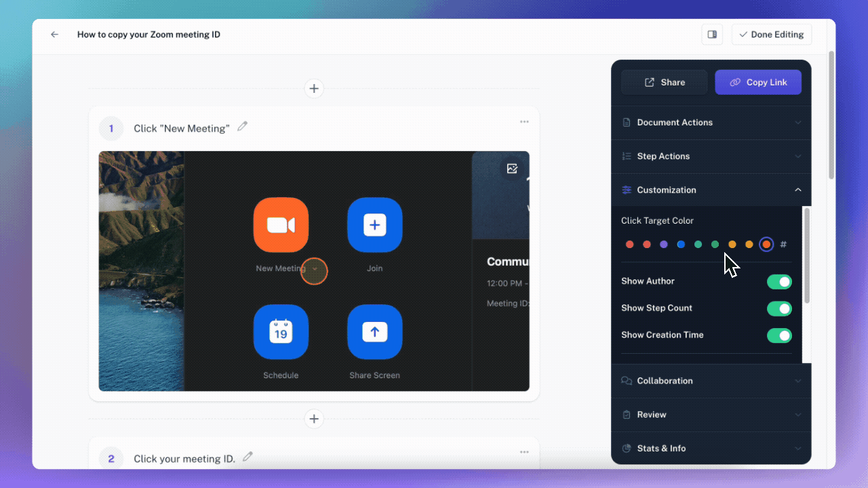Toggle the Show Creation Time switch
The width and height of the screenshot is (868, 488).
pos(779,335)
